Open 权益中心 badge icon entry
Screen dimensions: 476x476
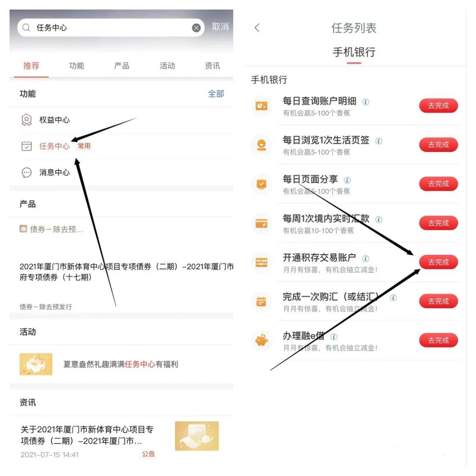pos(26,120)
